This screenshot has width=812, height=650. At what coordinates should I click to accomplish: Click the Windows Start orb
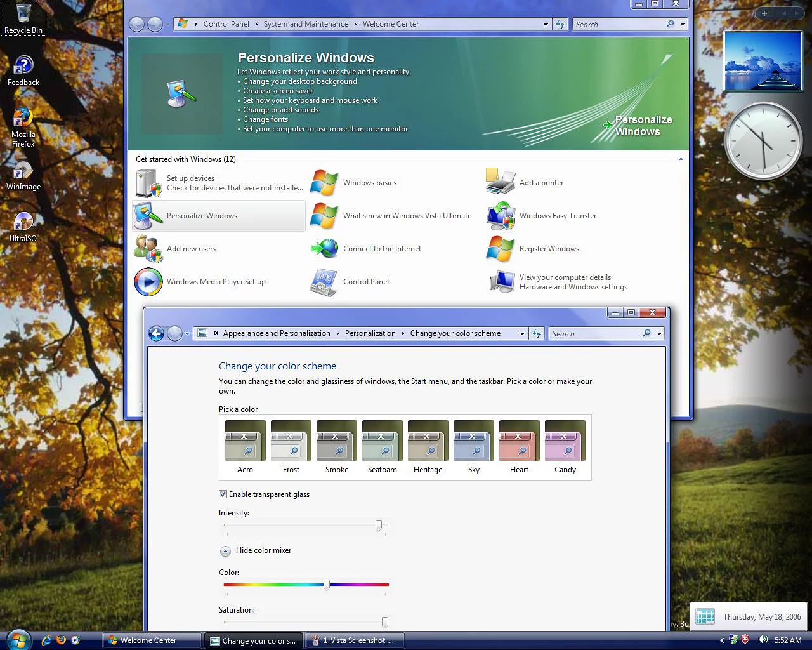[18, 640]
